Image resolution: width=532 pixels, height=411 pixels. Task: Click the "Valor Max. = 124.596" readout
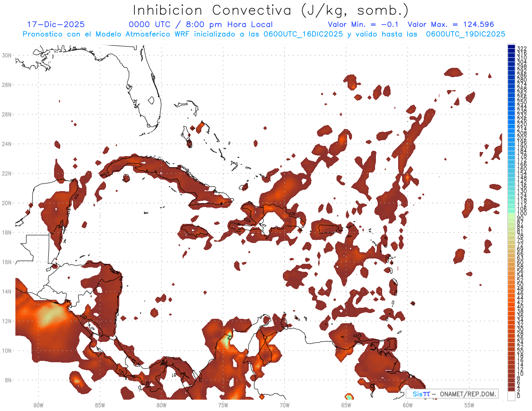coord(450,24)
